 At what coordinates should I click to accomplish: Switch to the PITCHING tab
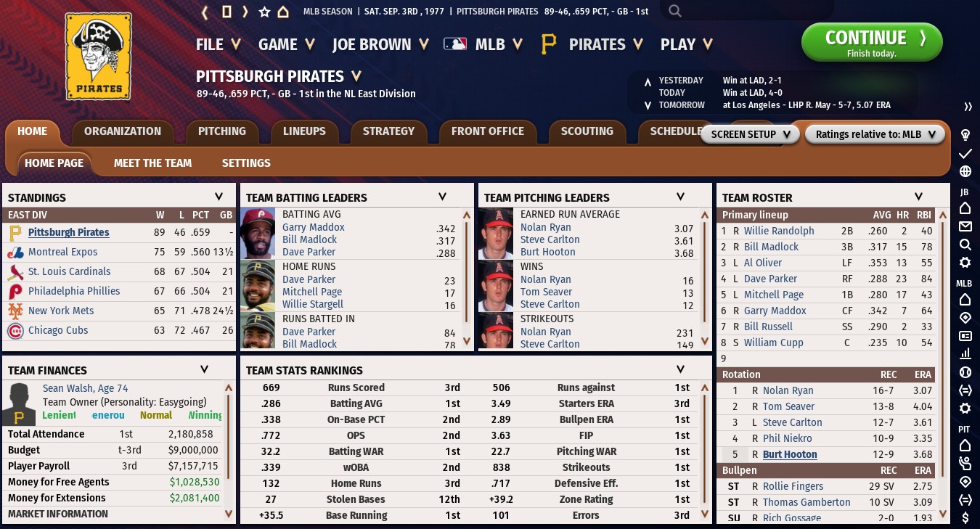[222, 131]
